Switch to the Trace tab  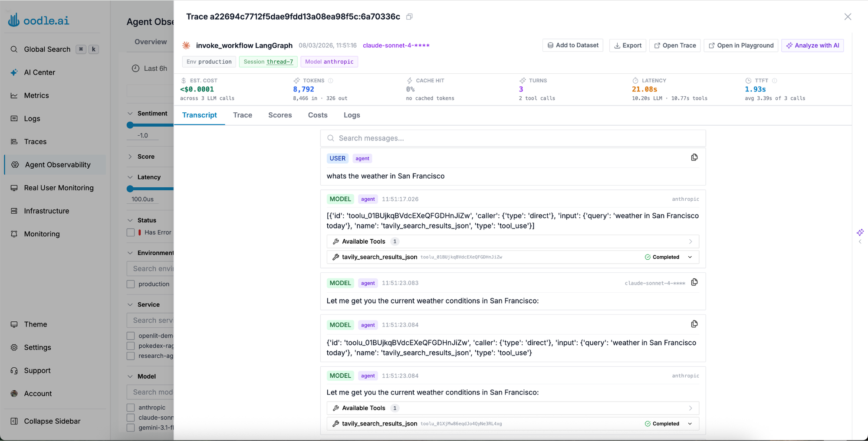tap(243, 115)
